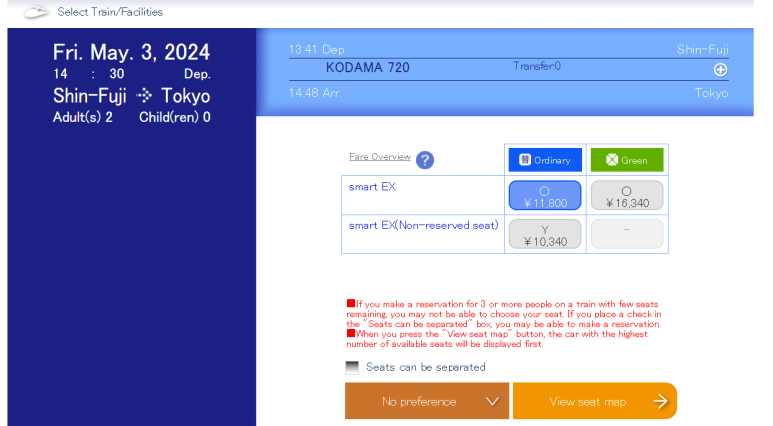Enable the Seats can be separated checkbox
Viewport: 773px width, 426px height.
(352, 367)
